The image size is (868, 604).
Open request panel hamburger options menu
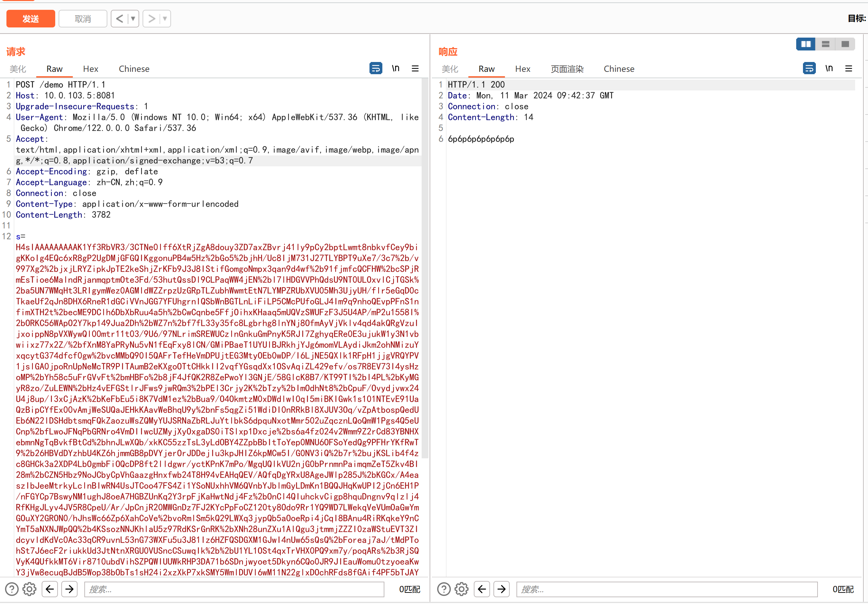(415, 68)
